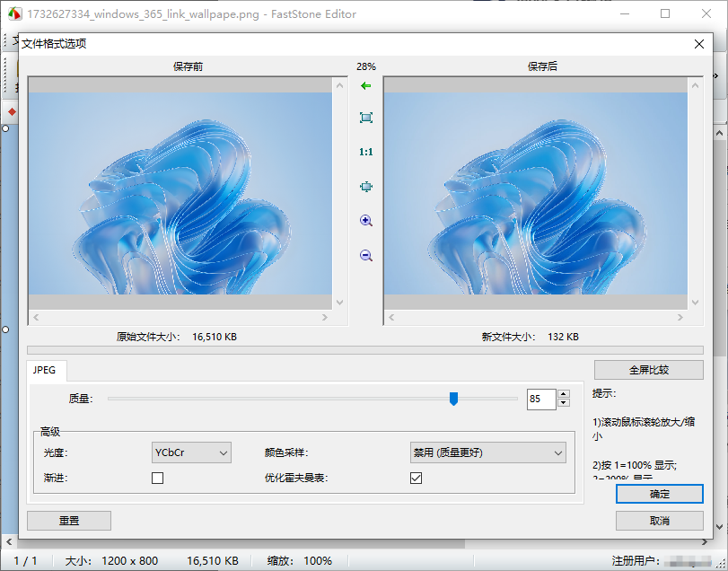Click the 1:1 actual size icon

click(365, 151)
